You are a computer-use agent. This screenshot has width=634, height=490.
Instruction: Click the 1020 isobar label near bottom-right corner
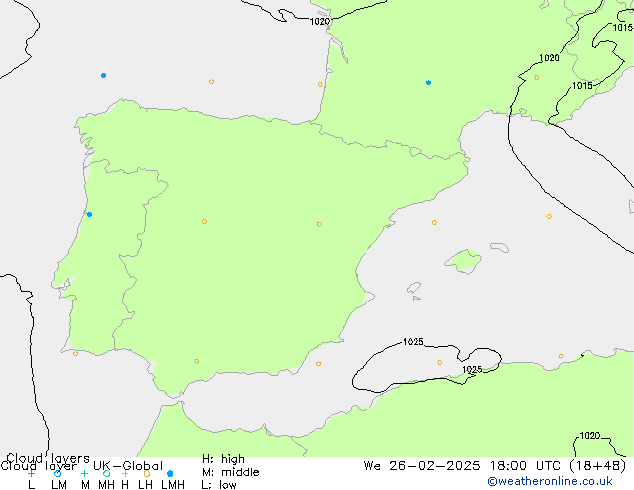click(x=590, y=435)
